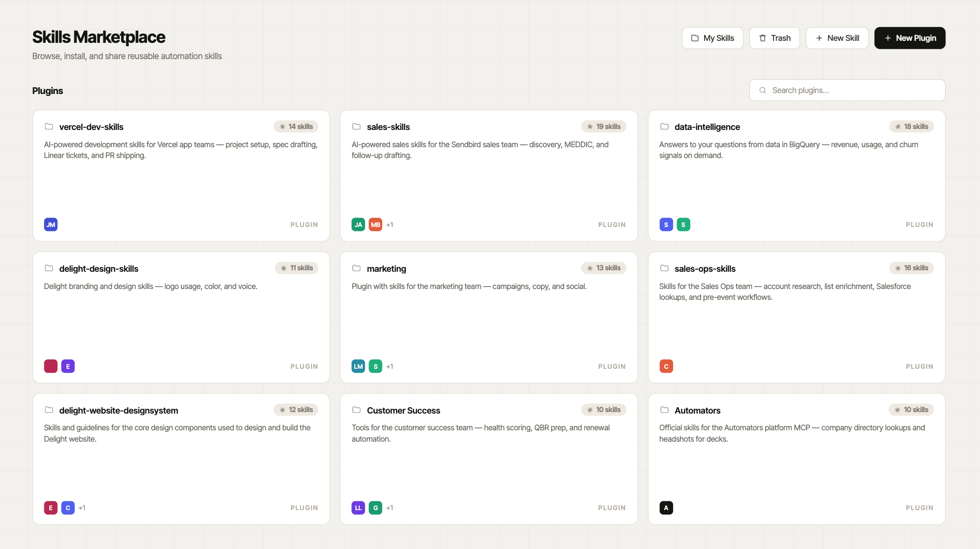Screen dimensions: 980x549
Task: Click the search magnifier icon
Action: coord(763,90)
